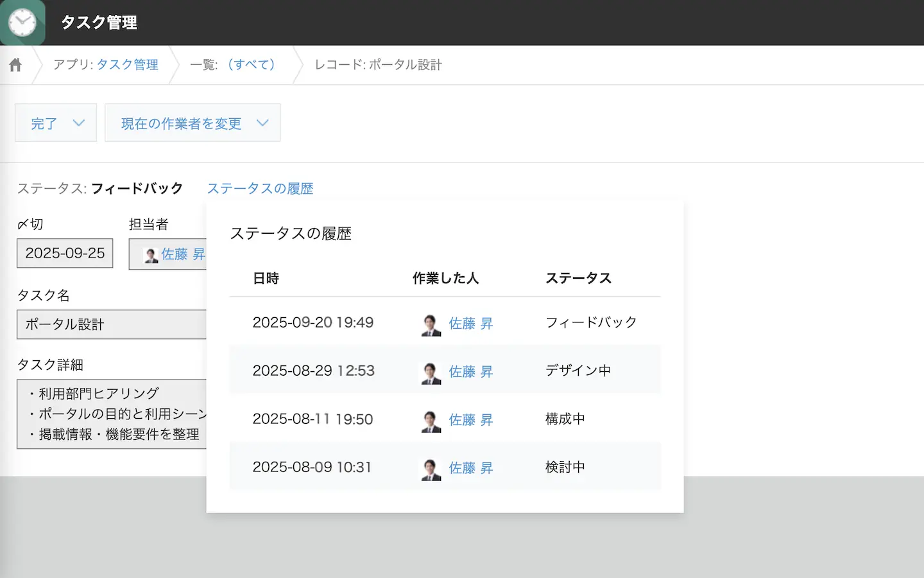Click avatar in the フィードバック history row

[431, 325]
